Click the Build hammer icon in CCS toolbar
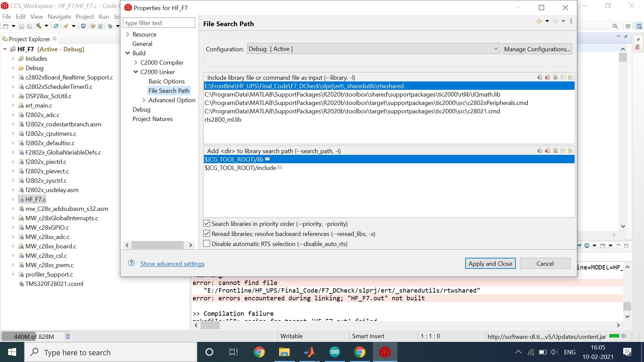Image resolution: width=644 pixels, height=362 pixels. coord(39,26)
